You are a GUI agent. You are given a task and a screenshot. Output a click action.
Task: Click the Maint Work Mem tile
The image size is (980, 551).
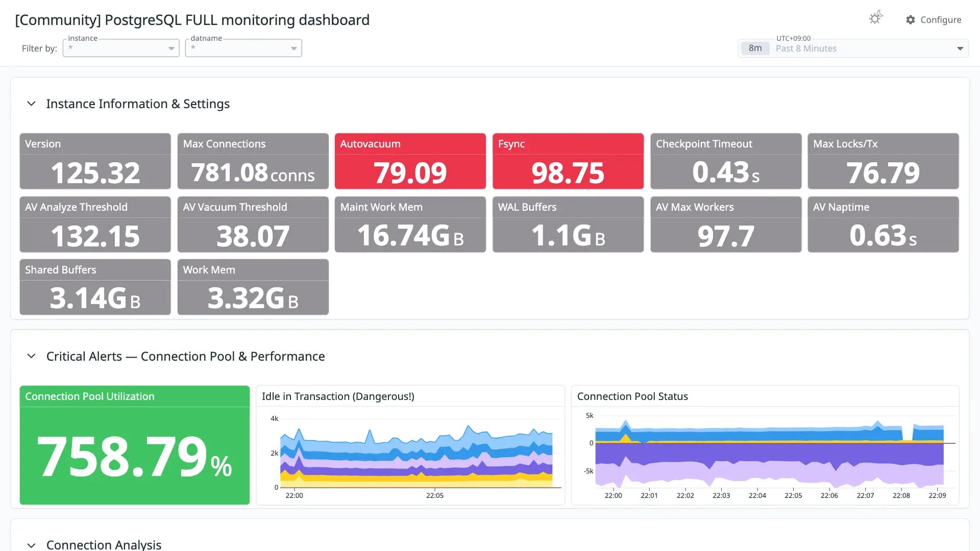[410, 224]
